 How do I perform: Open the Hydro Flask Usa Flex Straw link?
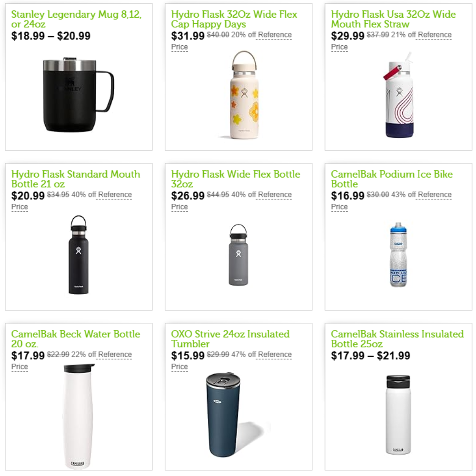click(x=394, y=19)
